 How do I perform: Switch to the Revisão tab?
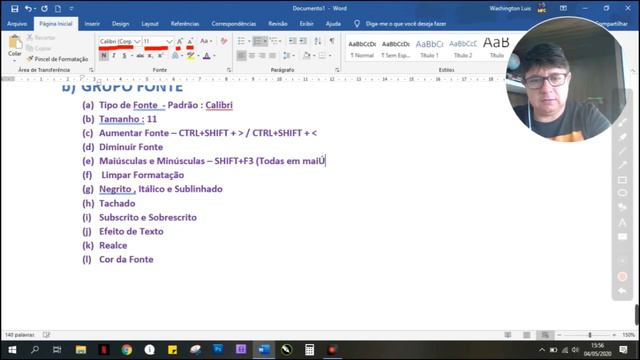[278, 24]
